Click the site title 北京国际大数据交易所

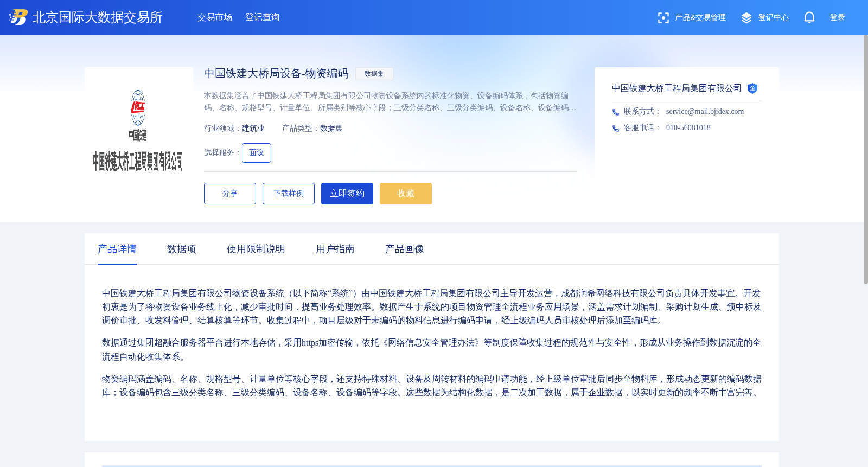tap(98, 17)
